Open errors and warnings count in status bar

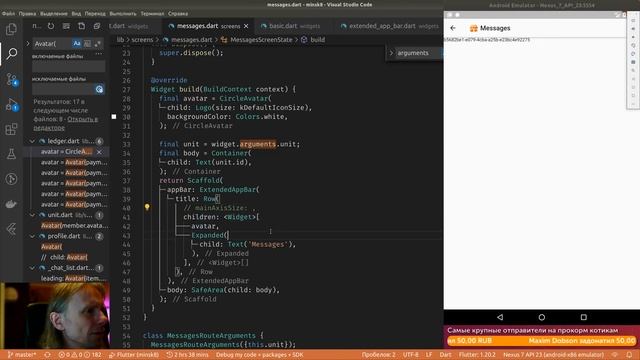pos(80,355)
